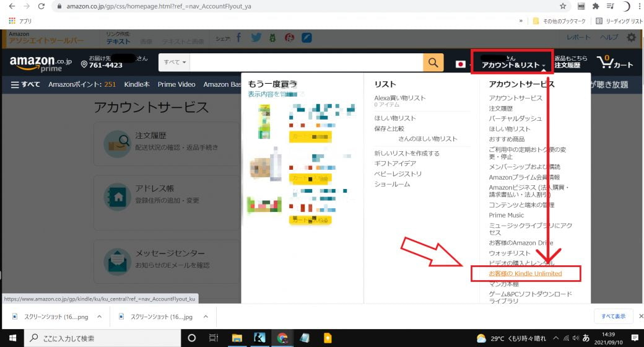This screenshot has width=644, height=347.
Task: Reload the page with the refresh icon
Action: 41,6
